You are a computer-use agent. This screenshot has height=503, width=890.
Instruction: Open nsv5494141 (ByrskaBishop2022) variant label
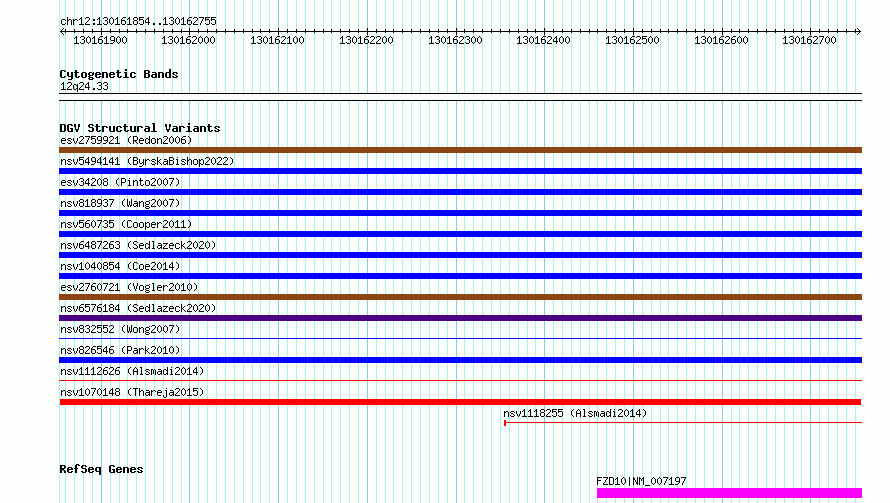pos(147,161)
